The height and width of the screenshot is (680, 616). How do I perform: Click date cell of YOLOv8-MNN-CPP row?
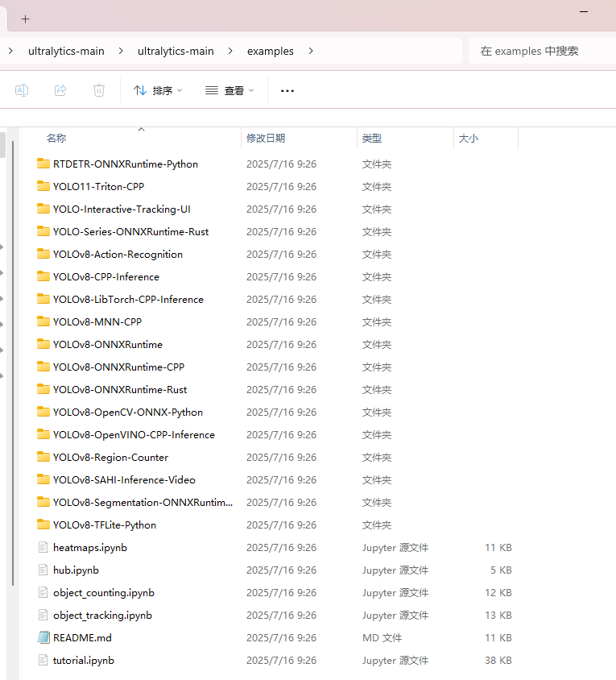click(281, 322)
